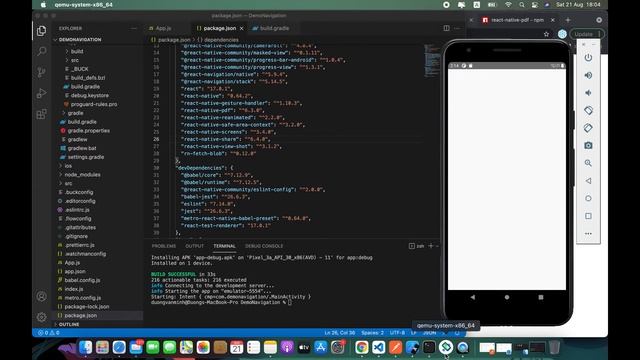The image size is (640, 360).
Task: Click Ln 26, Col 36 in the status bar
Action: [340, 333]
